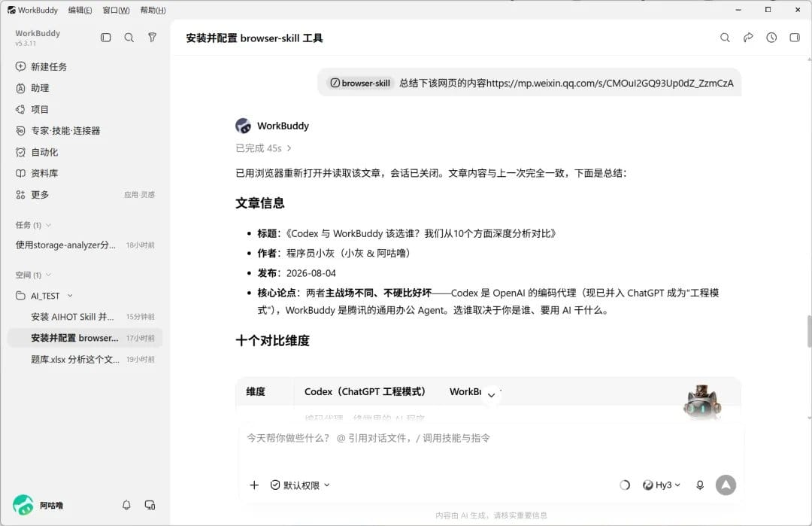Click the device/screen icon beside bell
Viewport: 812px width, 526px height.
coord(150,505)
